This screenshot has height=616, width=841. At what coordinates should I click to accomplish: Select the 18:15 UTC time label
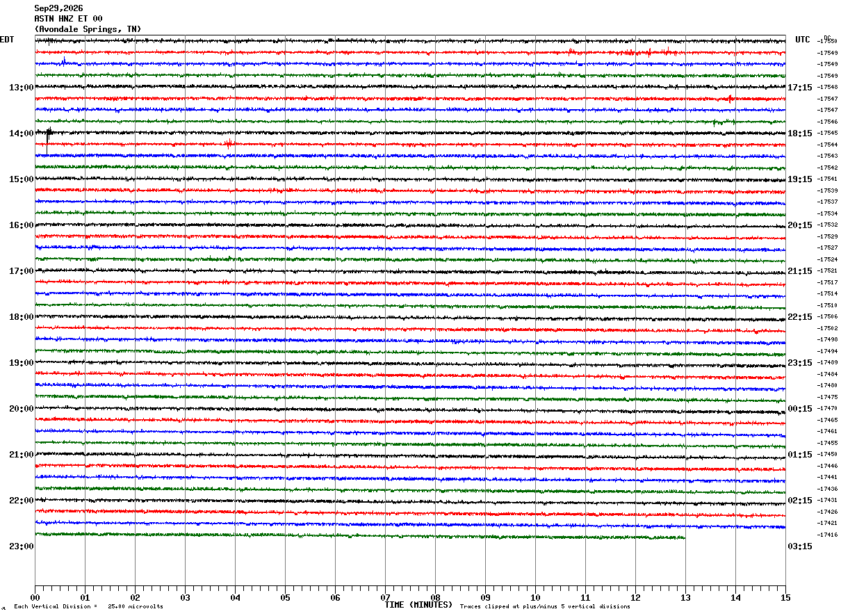click(x=799, y=133)
